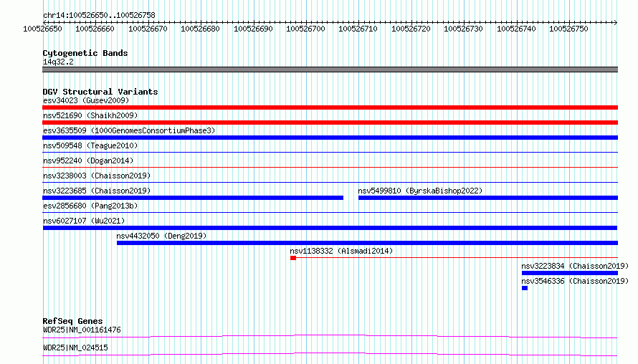This screenshot has width=638, height=364.
Task: Click the blue bar under nsv5499810
Action: click(x=488, y=198)
